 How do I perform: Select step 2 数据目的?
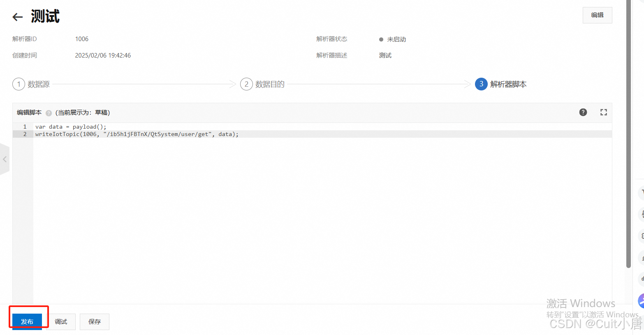click(262, 84)
